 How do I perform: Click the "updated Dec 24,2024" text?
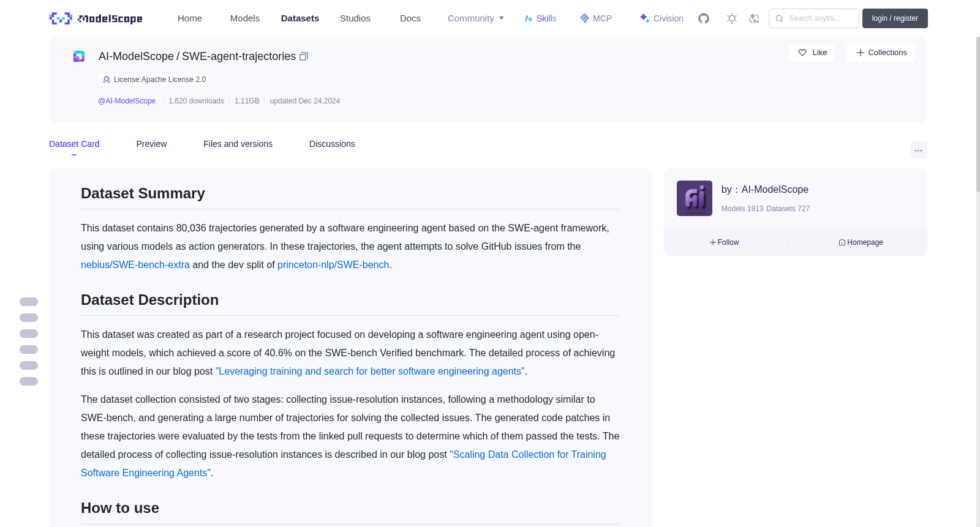pyautogui.click(x=305, y=101)
